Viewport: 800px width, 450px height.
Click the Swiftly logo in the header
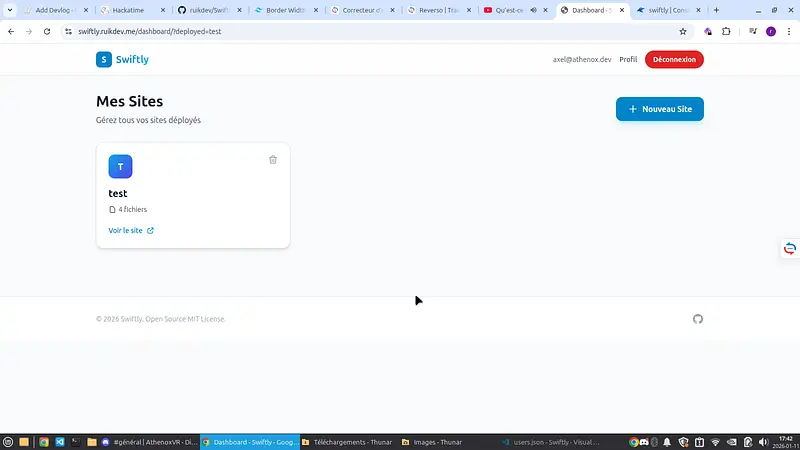pyautogui.click(x=122, y=59)
